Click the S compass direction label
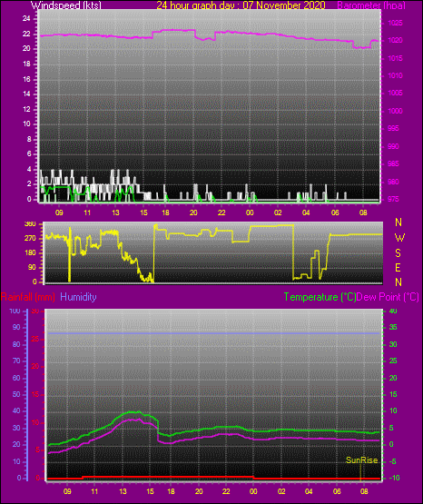The image size is (423, 504). pyautogui.click(x=398, y=253)
